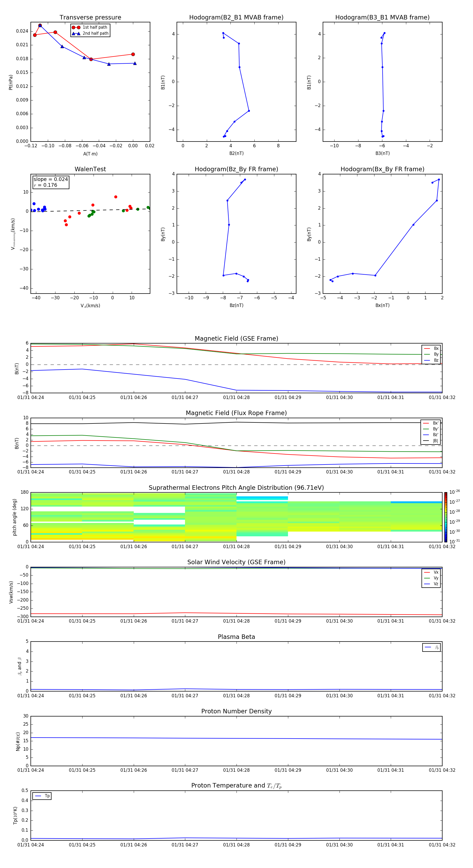This screenshot has height=868, width=473.
Task: Click '01/31 04:28' tick under GSE magnetic field
Action: [x=236, y=398]
